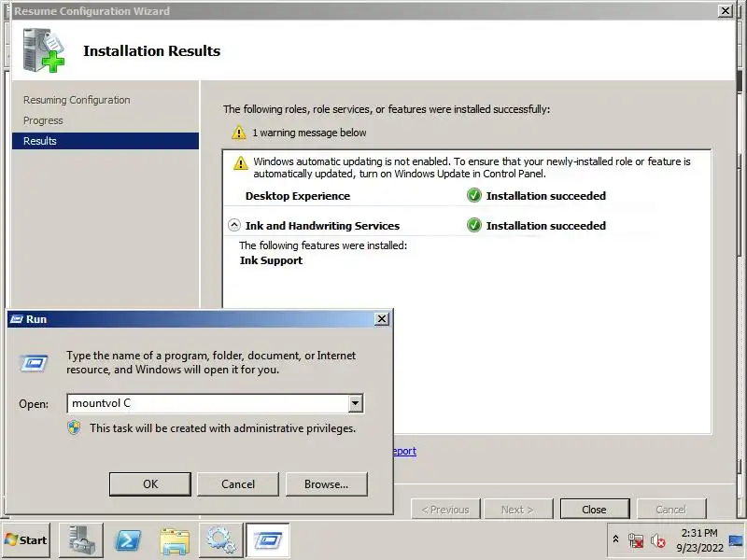The image size is (747, 560).
Task: Click green check next to Desktop Experience
Action: click(x=474, y=195)
